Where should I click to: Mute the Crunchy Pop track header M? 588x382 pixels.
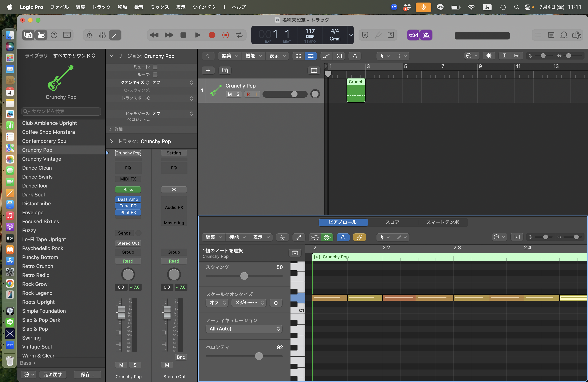click(x=230, y=94)
